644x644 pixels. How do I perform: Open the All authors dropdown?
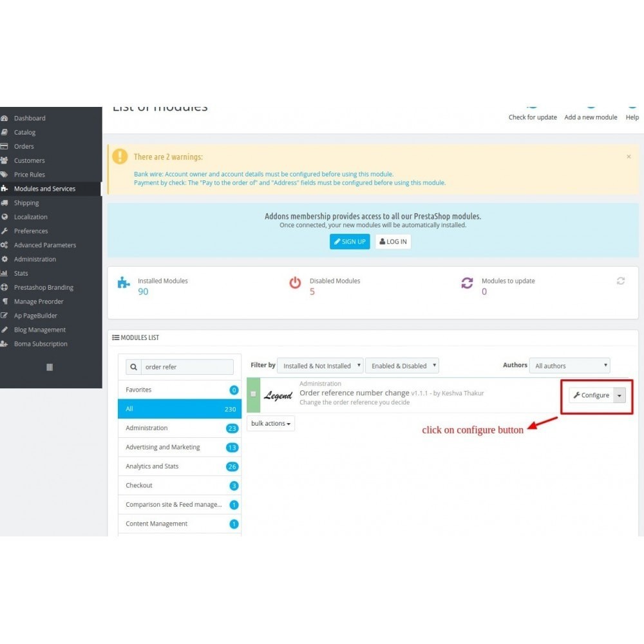pos(570,366)
